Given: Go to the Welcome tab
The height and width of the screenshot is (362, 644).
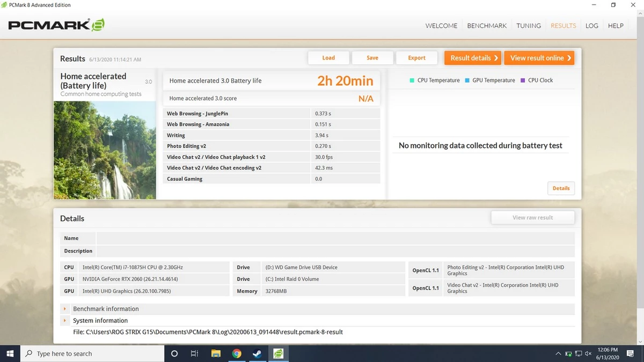Looking at the screenshot, I should click(441, 26).
